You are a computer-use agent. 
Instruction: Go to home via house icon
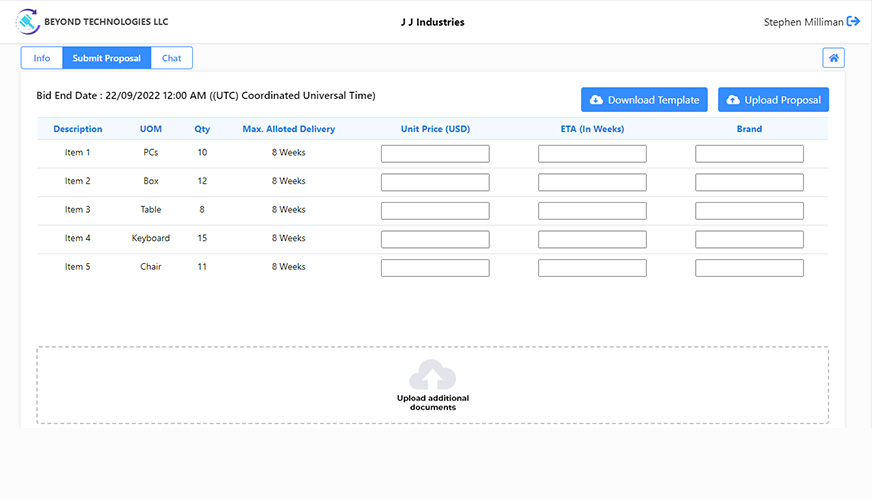pos(833,58)
